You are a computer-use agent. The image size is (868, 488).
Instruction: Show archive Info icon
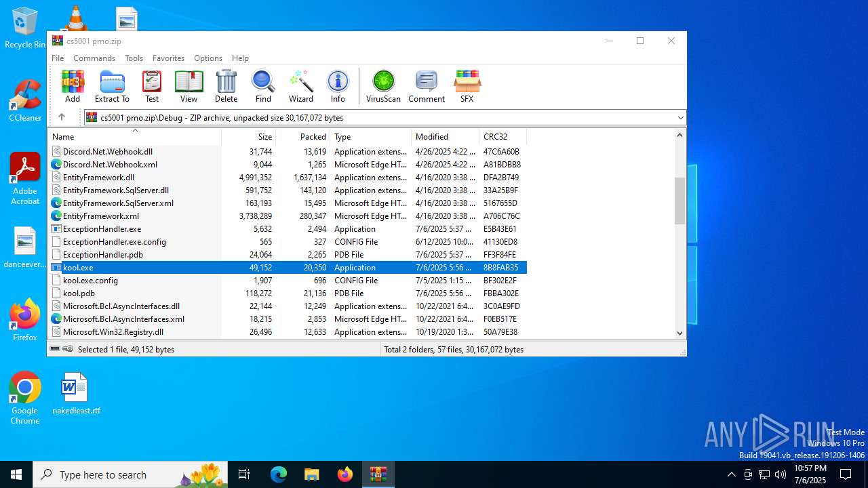click(338, 86)
